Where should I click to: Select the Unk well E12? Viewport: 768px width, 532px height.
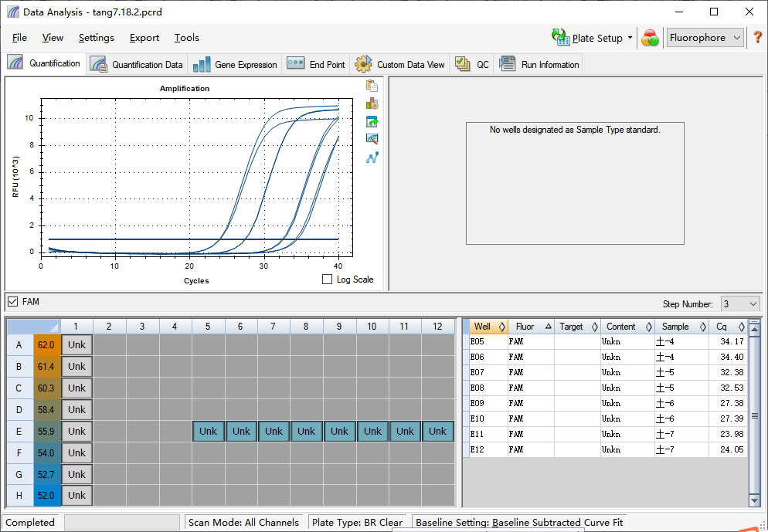tap(437, 431)
